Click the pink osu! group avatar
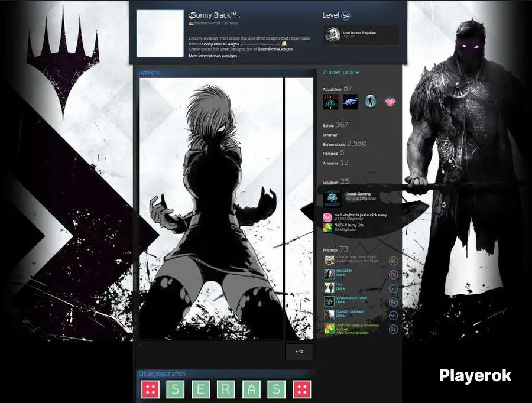 tap(327, 217)
